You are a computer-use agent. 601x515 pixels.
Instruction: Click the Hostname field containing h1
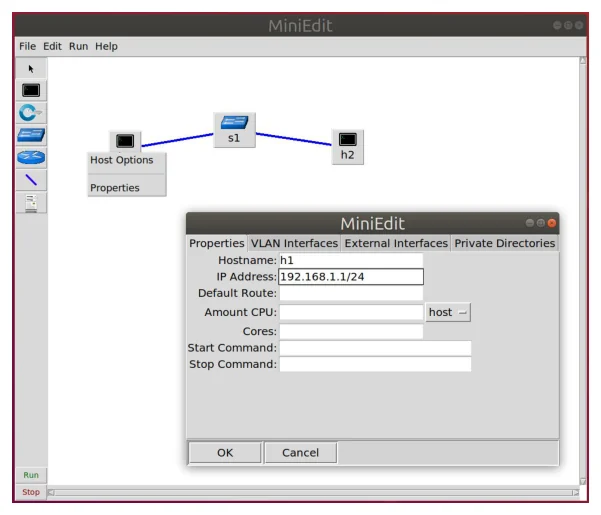click(x=351, y=260)
